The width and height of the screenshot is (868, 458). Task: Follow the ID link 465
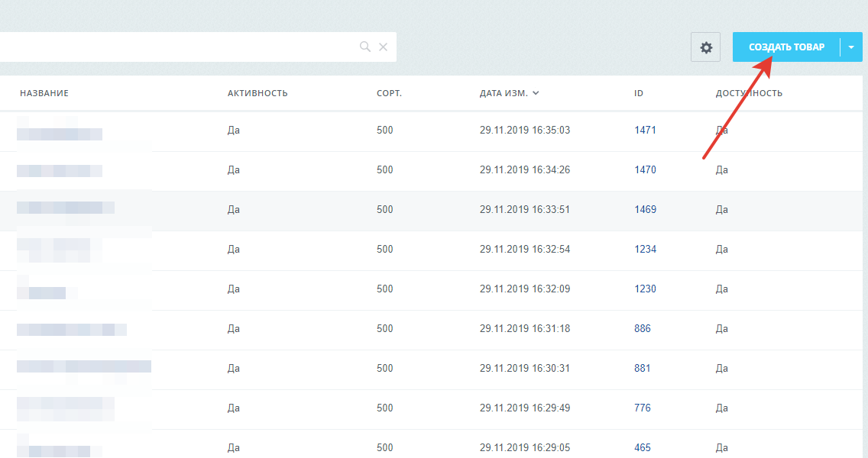click(x=642, y=447)
